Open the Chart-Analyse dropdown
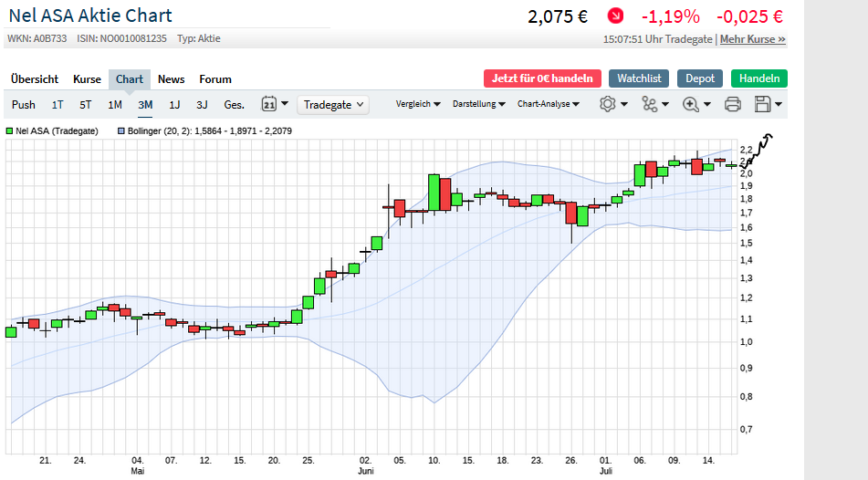 pyautogui.click(x=548, y=104)
